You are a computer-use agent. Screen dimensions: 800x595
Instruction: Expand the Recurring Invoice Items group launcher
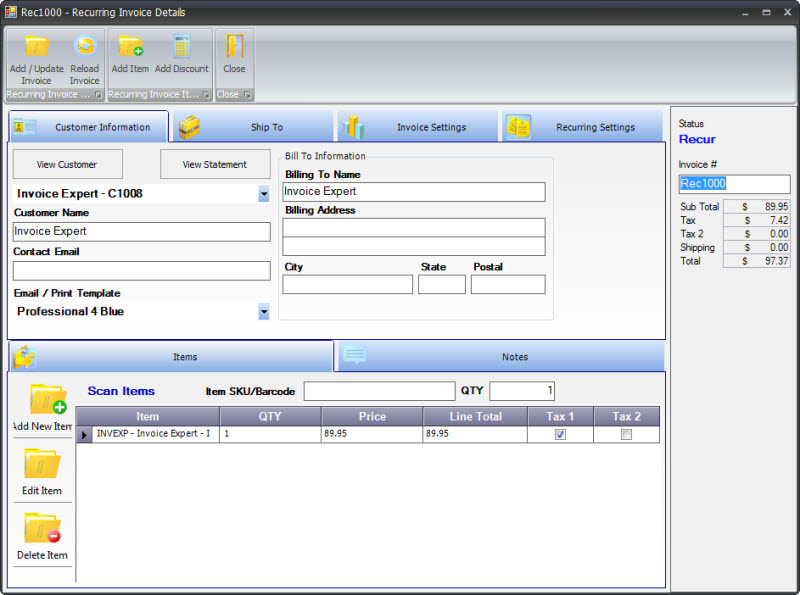click(x=206, y=95)
